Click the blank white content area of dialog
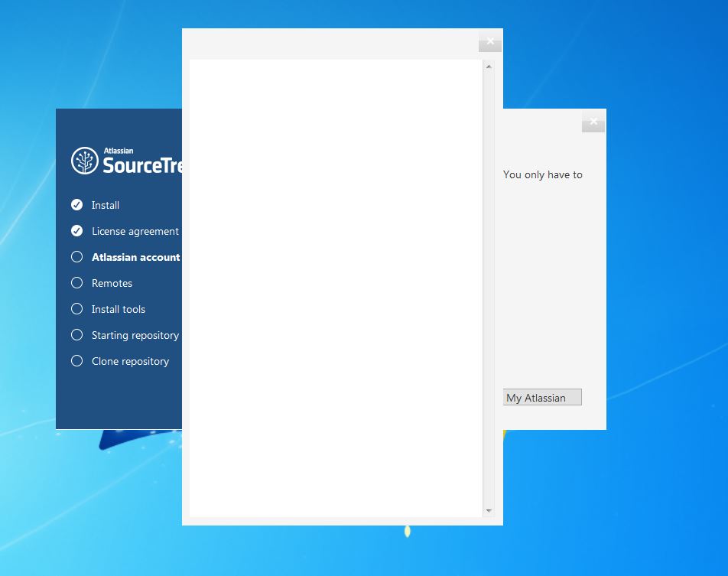The height and width of the screenshot is (576, 728). (x=336, y=288)
